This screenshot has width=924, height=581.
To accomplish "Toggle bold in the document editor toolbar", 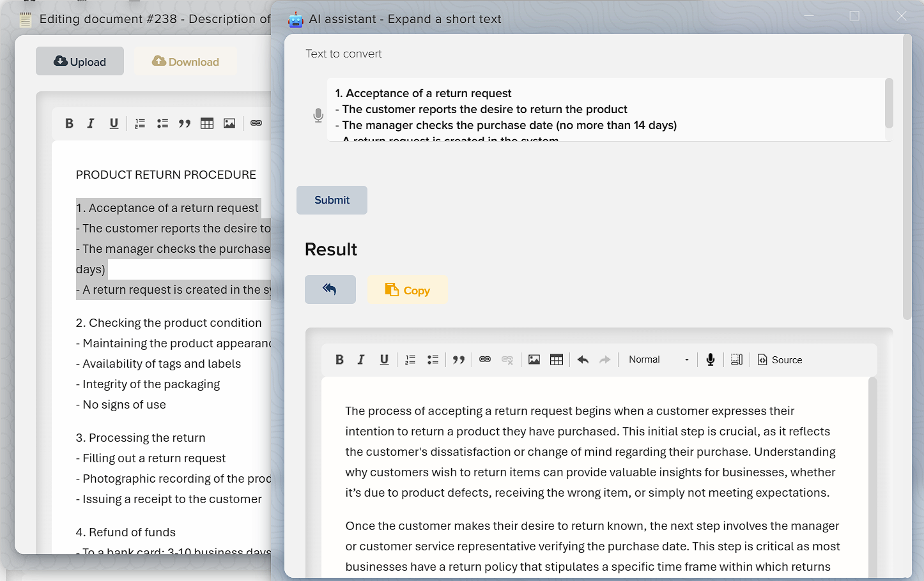I will pos(69,123).
